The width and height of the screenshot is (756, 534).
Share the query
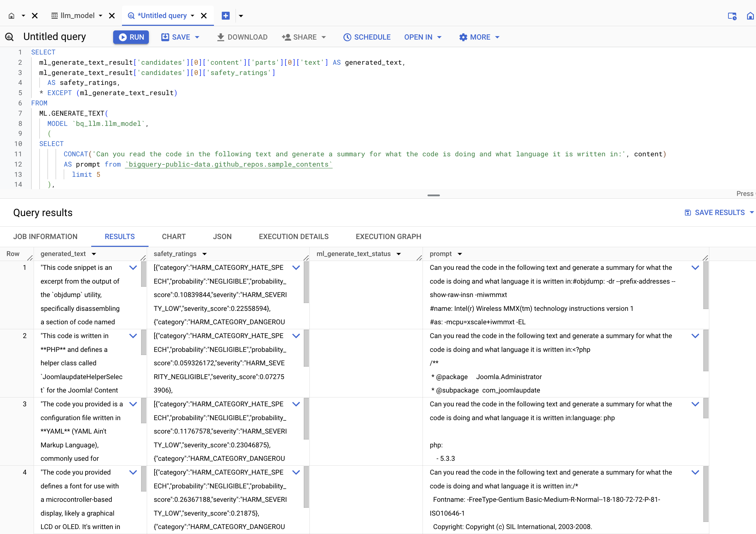pos(300,37)
